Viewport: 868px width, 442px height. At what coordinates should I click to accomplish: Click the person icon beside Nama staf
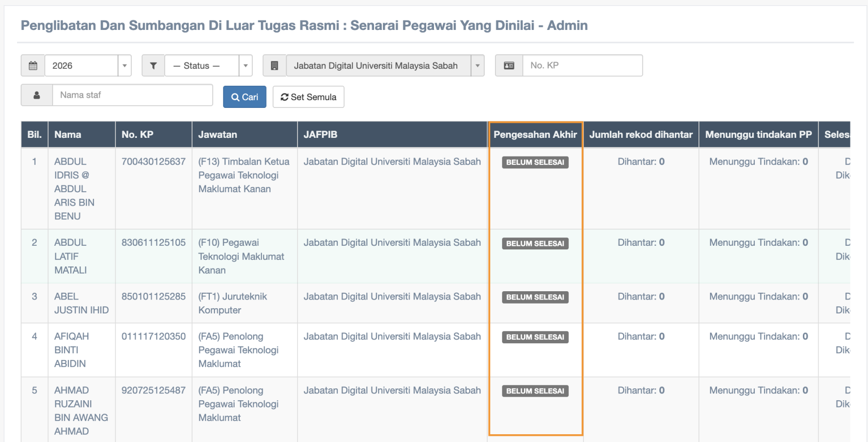pyautogui.click(x=37, y=95)
